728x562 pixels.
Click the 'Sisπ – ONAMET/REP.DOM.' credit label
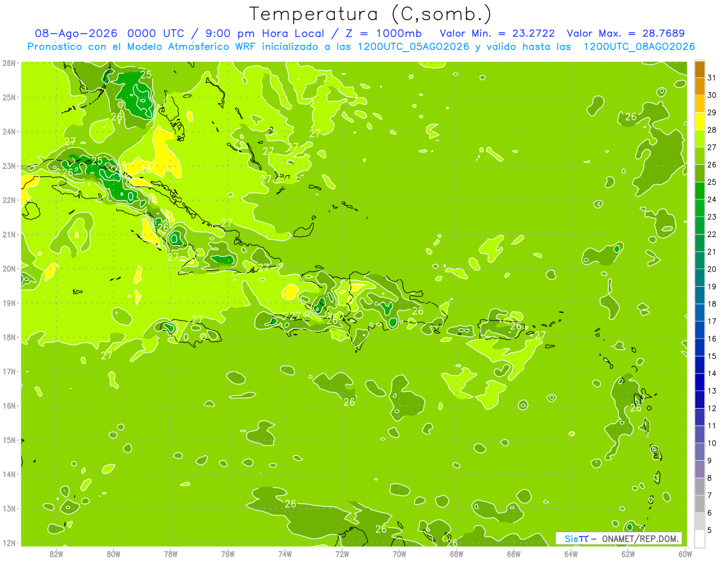(619, 538)
